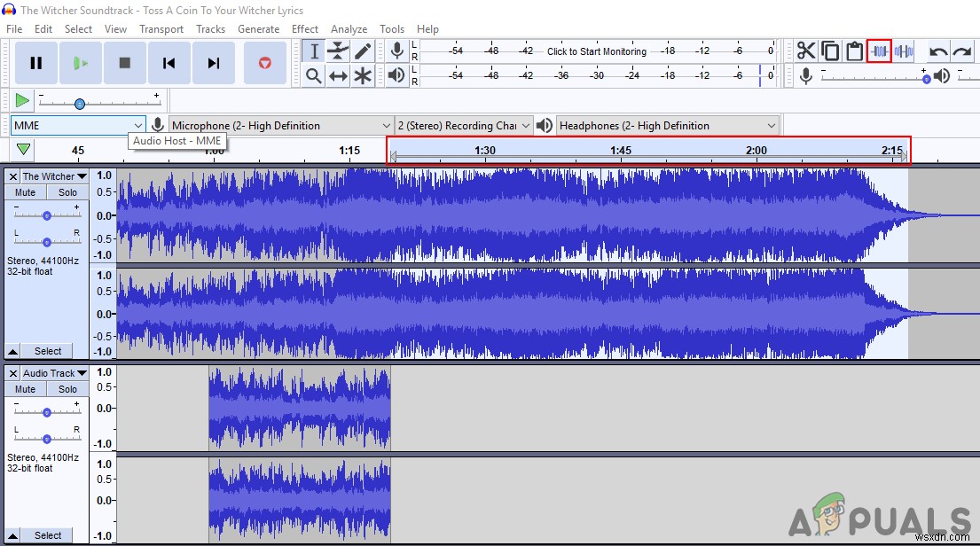Click the Pause transport button

36,63
